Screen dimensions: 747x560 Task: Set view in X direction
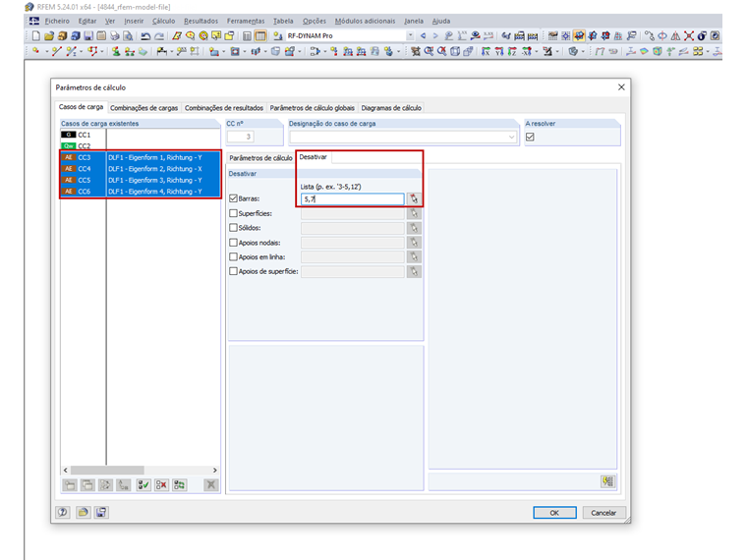click(x=486, y=51)
